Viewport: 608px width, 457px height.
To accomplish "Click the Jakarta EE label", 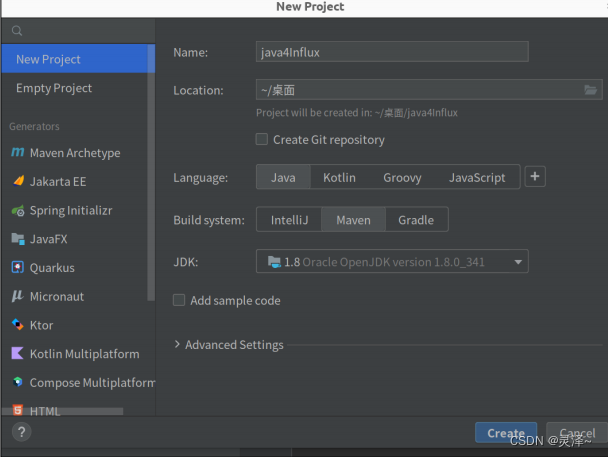I will pos(58,181).
